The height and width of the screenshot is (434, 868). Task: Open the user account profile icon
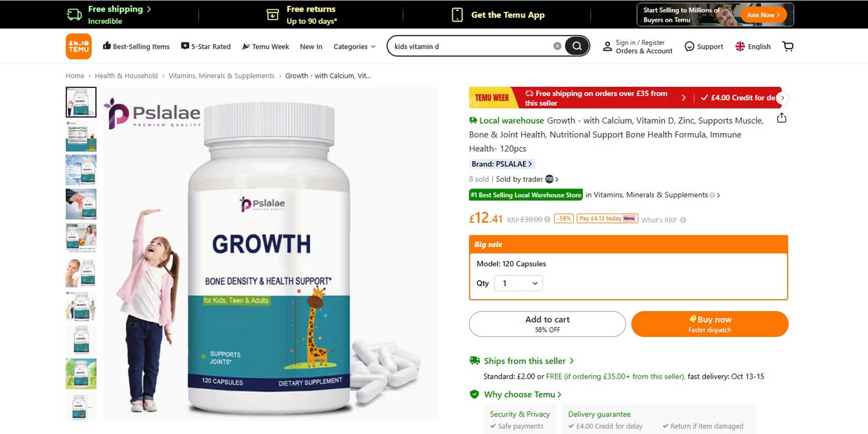pyautogui.click(x=608, y=46)
